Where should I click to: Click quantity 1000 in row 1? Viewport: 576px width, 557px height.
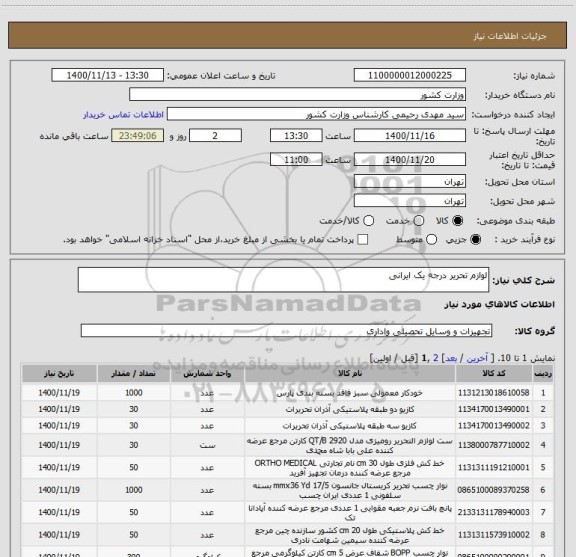point(133,393)
